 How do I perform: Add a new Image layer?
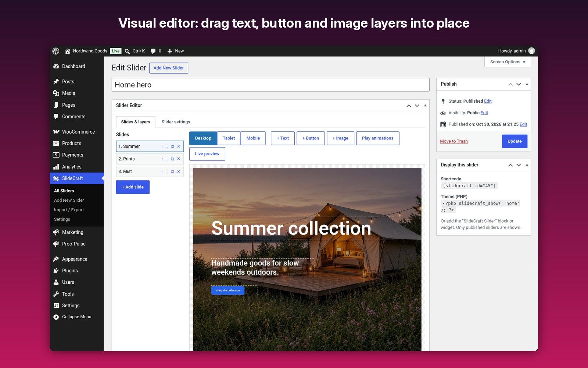point(340,138)
